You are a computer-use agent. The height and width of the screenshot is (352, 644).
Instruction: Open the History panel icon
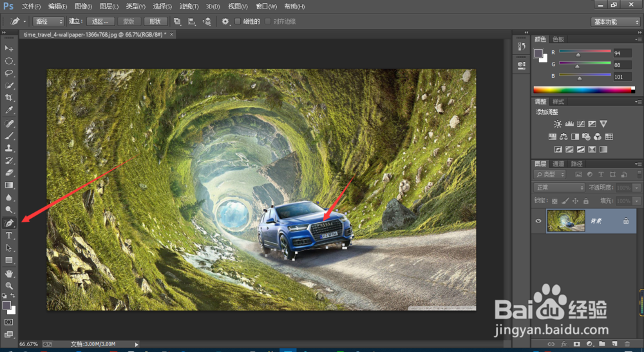pyautogui.click(x=522, y=46)
